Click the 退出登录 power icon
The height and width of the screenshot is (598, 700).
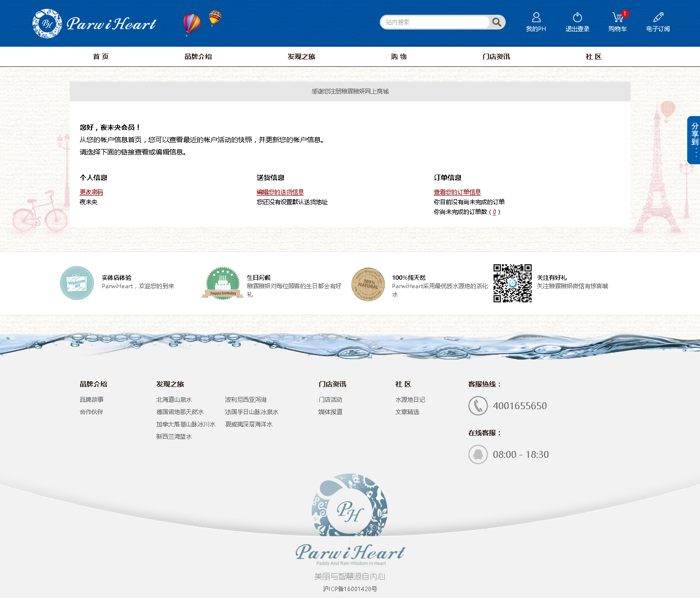[x=577, y=18]
